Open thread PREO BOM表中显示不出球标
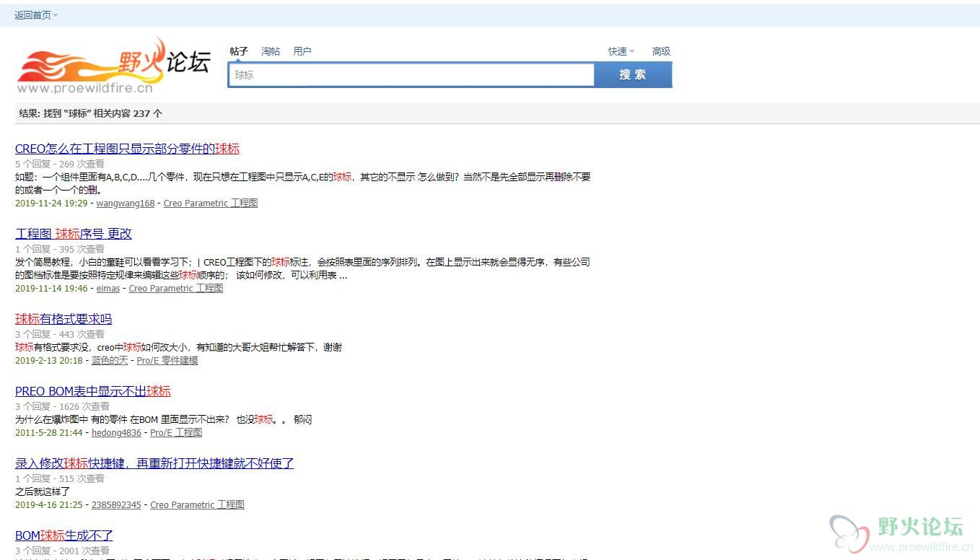The image size is (980, 560). [93, 391]
